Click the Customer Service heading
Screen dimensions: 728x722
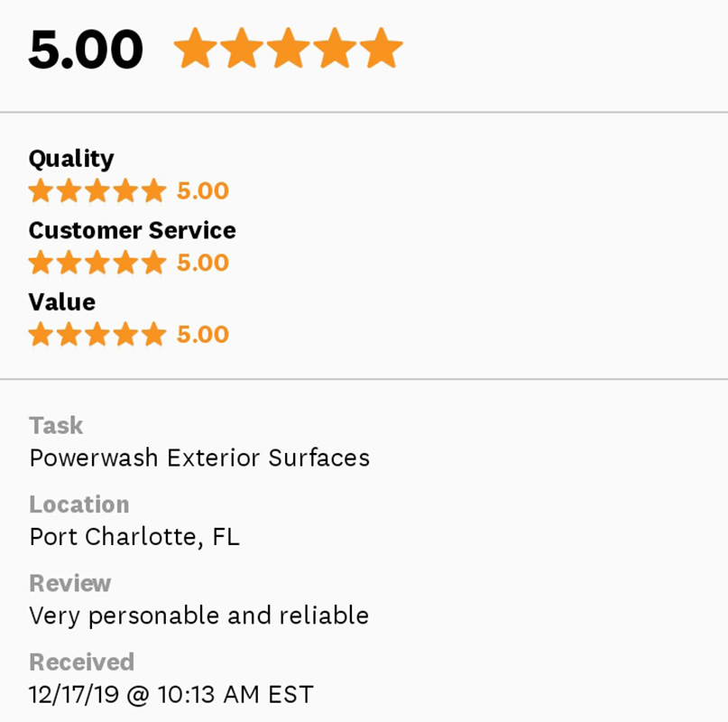pos(132,230)
